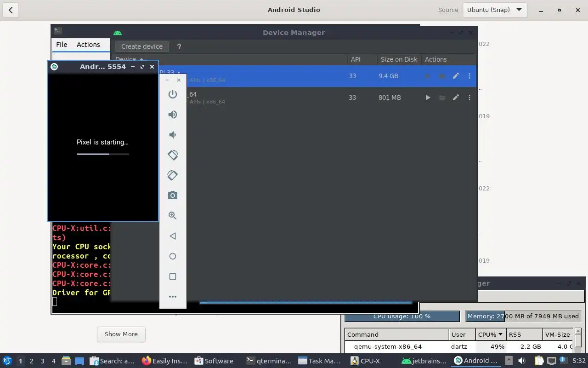The width and height of the screenshot is (588, 368).
Task: Raise volume with the emulator Volume Up icon
Action: [x=173, y=115]
